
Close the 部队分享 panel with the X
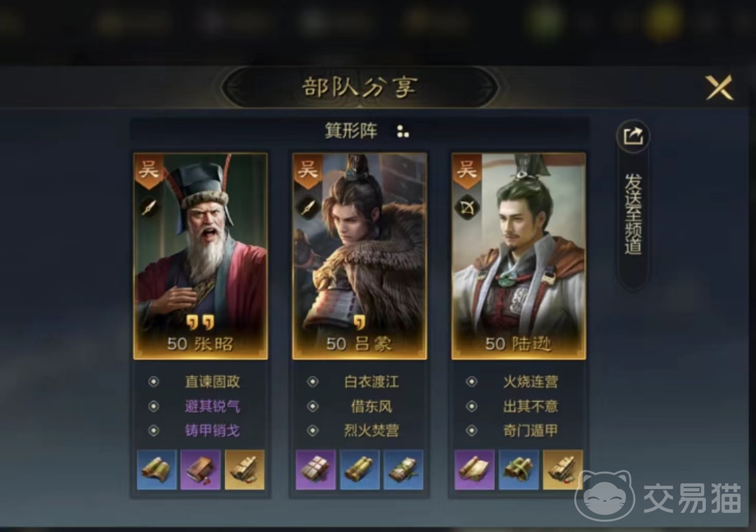tap(719, 87)
